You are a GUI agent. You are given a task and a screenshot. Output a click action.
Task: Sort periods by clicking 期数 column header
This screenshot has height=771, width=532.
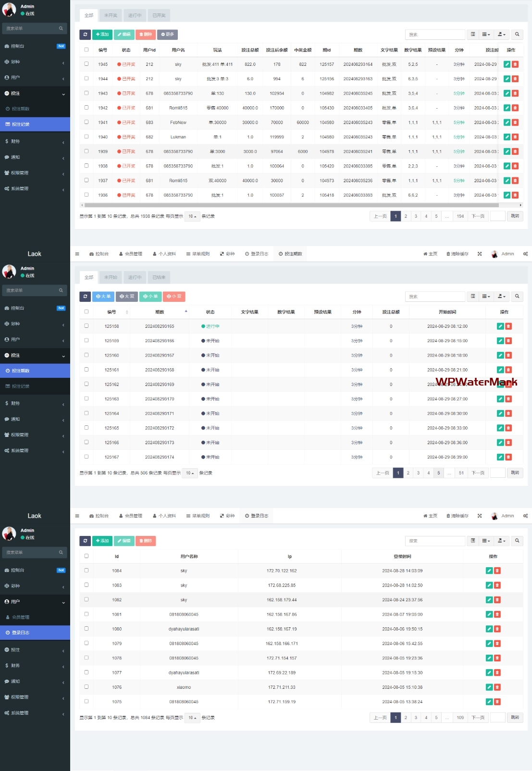tap(160, 312)
